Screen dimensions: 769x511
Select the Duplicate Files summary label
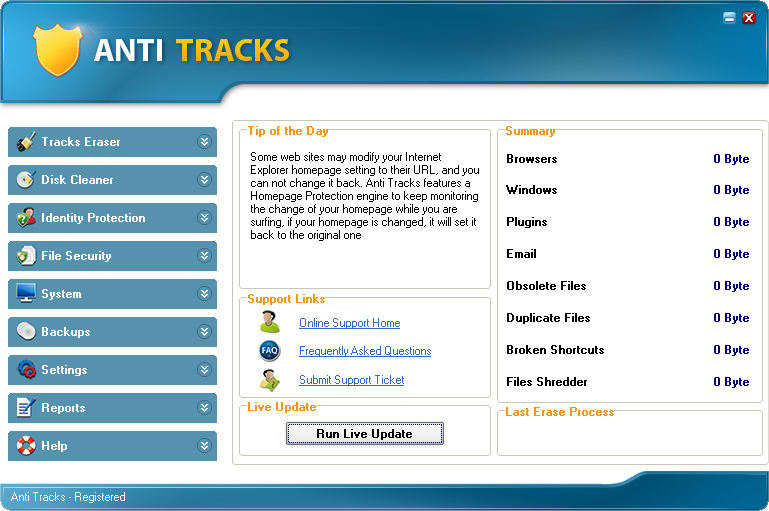pos(548,318)
